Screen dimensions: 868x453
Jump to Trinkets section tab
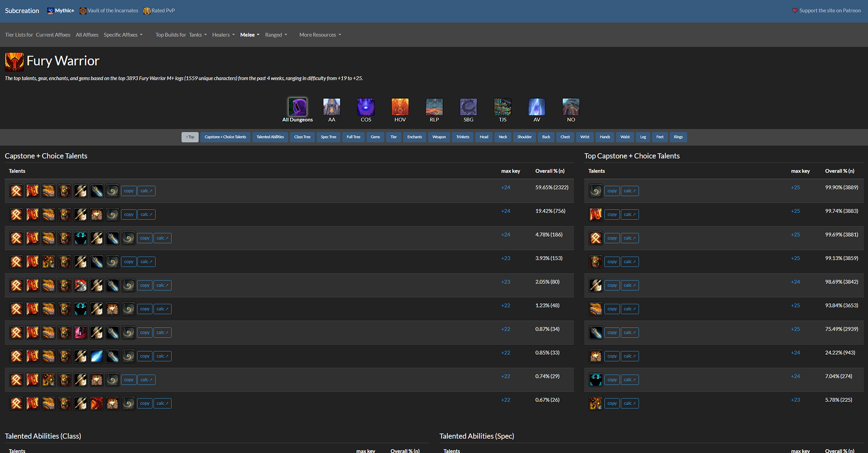(x=462, y=137)
